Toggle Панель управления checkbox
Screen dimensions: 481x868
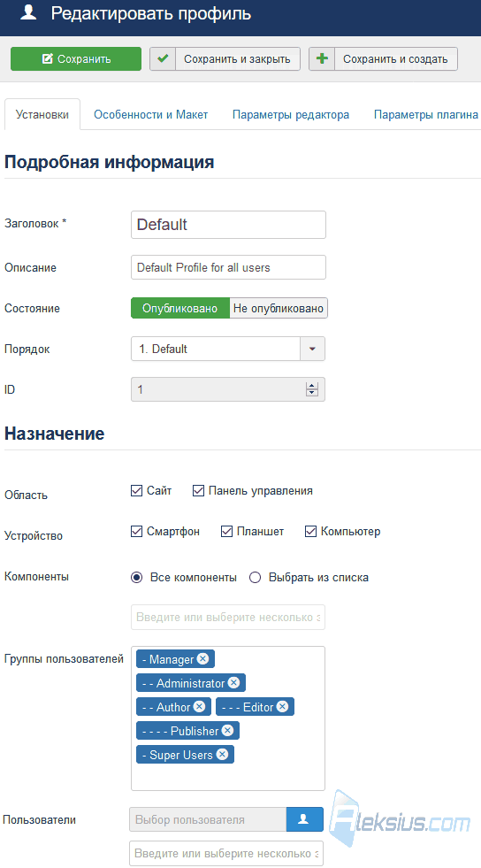pyautogui.click(x=198, y=490)
